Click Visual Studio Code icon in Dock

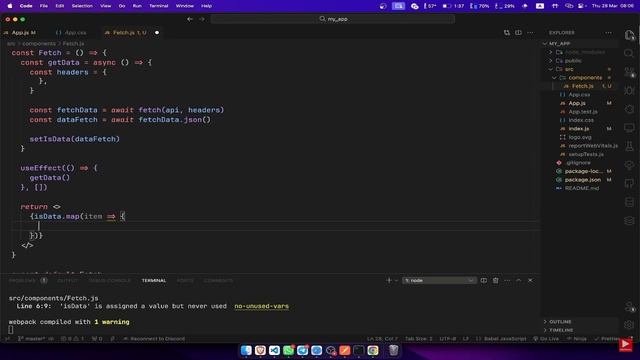(274, 350)
